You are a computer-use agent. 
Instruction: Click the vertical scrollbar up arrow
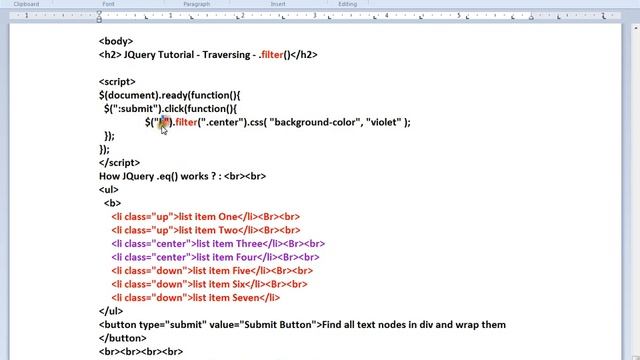636,28
